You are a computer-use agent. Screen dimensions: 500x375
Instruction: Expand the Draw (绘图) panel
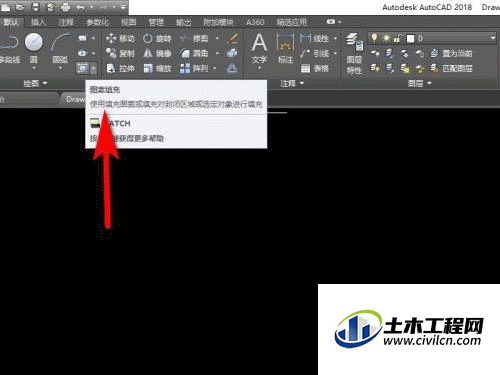(35, 83)
